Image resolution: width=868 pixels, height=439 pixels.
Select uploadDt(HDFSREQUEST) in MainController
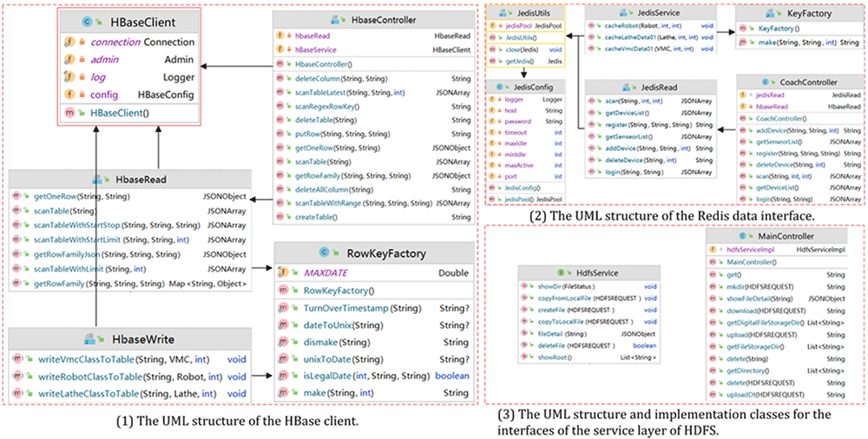(x=766, y=394)
